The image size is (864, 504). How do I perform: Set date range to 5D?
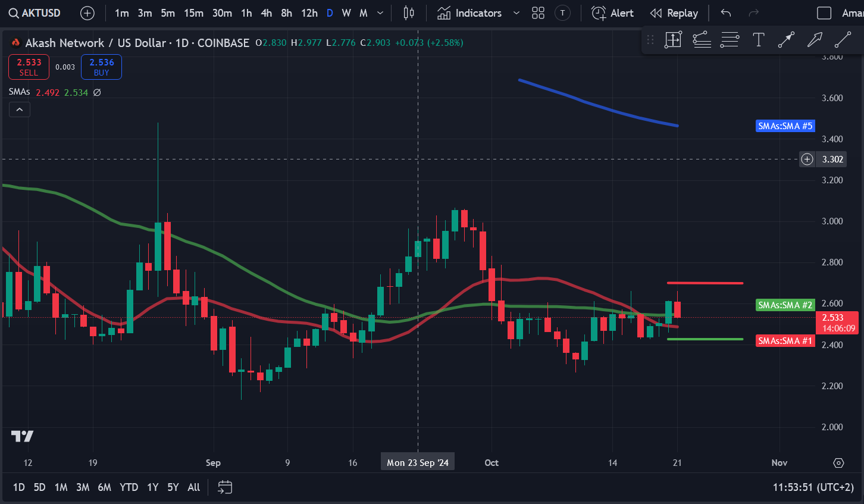tap(39, 487)
